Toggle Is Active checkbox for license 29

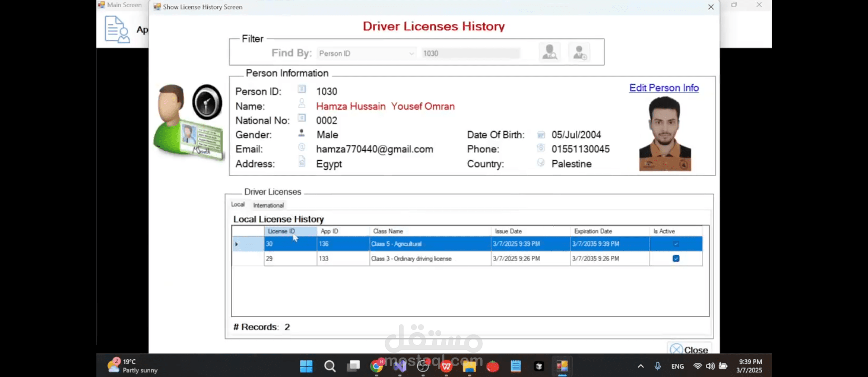click(x=676, y=258)
